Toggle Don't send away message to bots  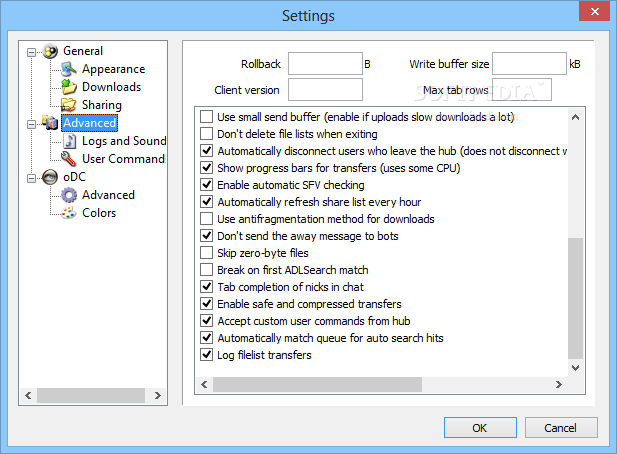click(207, 236)
